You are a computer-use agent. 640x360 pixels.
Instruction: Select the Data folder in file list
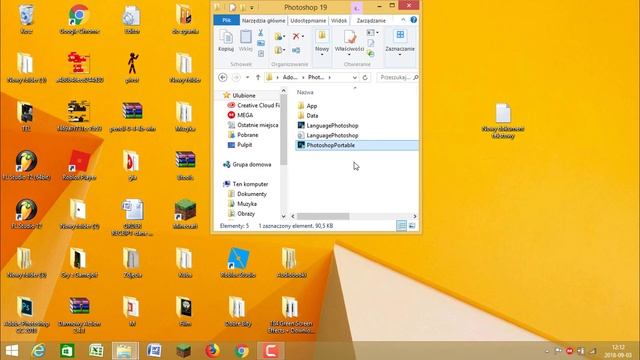(308, 116)
